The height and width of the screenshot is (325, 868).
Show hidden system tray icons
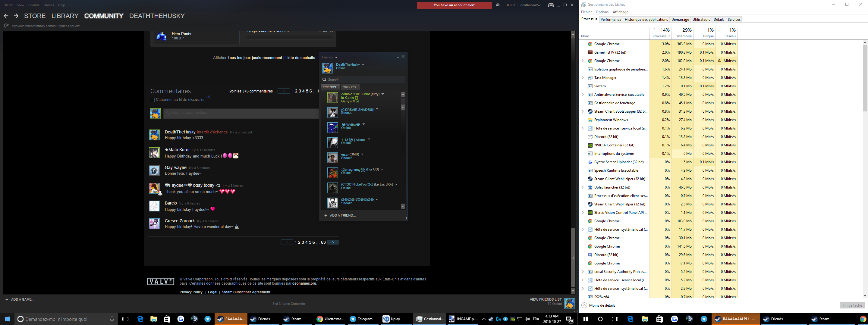pyautogui.click(x=483, y=319)
